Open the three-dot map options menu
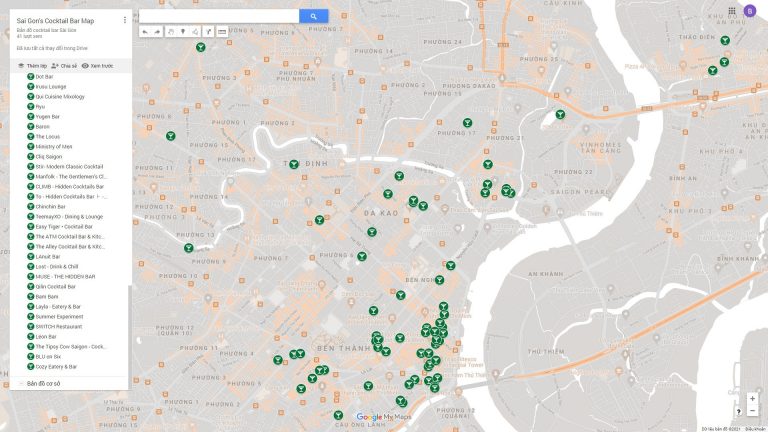This screenshot has width=768, height=432. coord(124,20)
